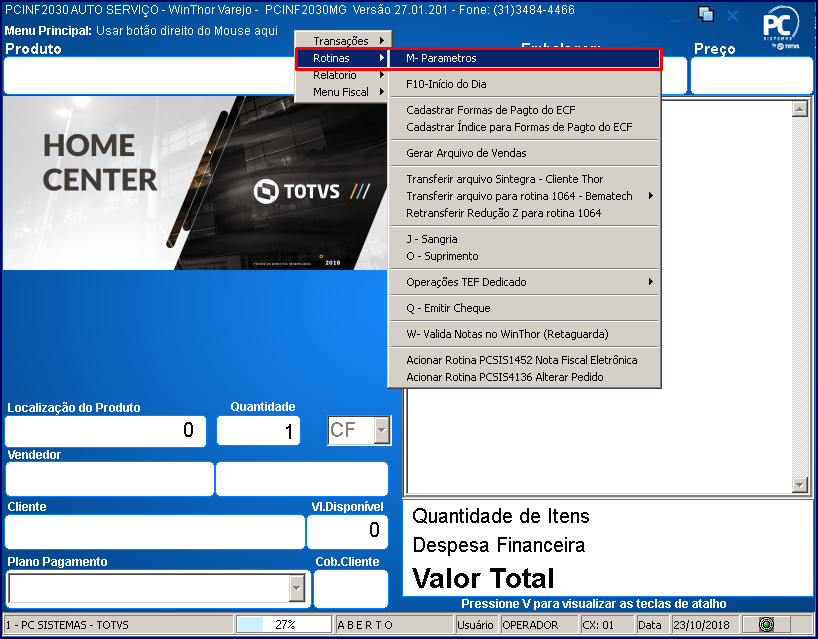Select Cadastrar Índice para Formas de Pagto
The image size is (818, 639).
tap(524, 127)
